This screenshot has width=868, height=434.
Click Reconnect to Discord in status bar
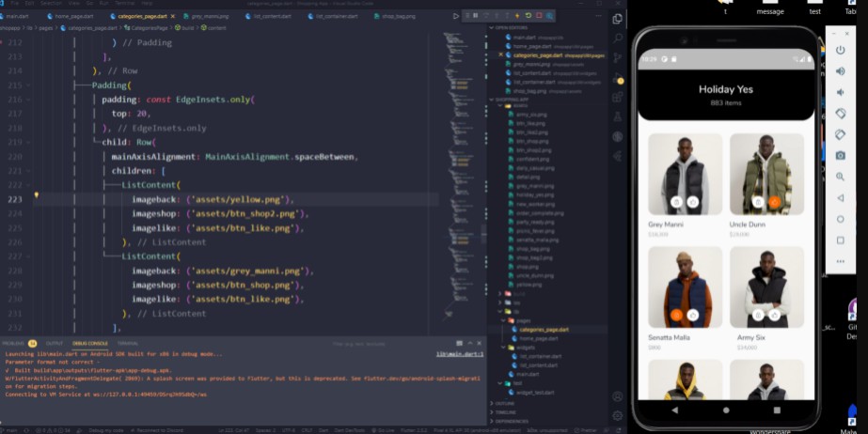tap(156, 430)
